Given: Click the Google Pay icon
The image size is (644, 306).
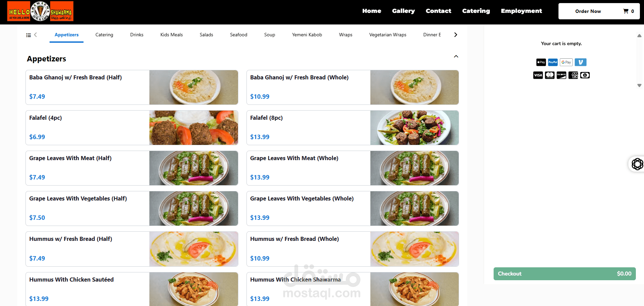Looking at the screenshot, I should (x=566, y=62).
